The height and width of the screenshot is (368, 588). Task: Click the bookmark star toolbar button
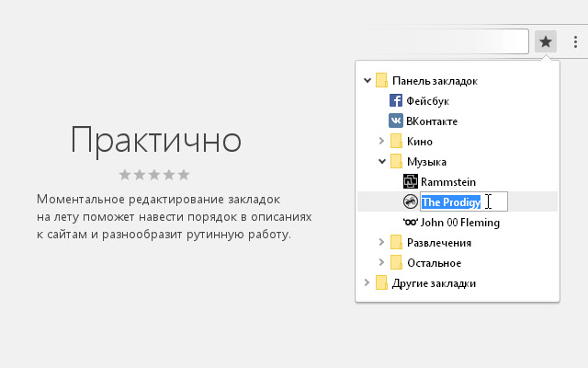[546, 41]
